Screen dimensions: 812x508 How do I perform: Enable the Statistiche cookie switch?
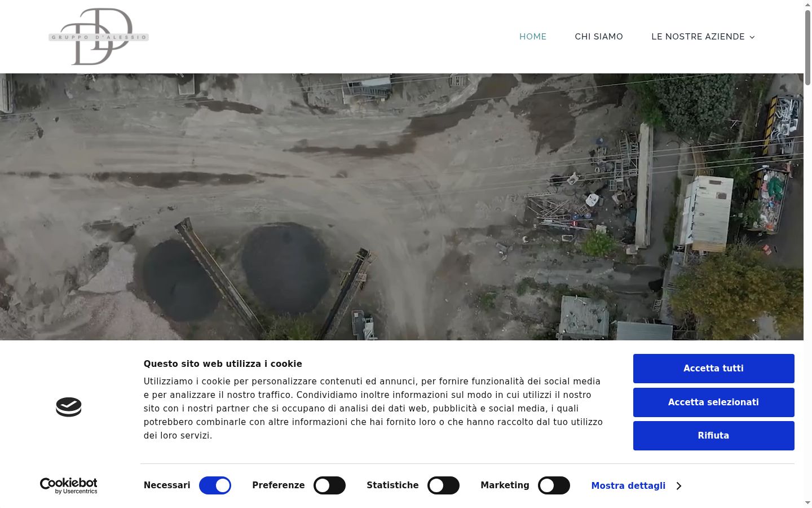pos(443,485)
